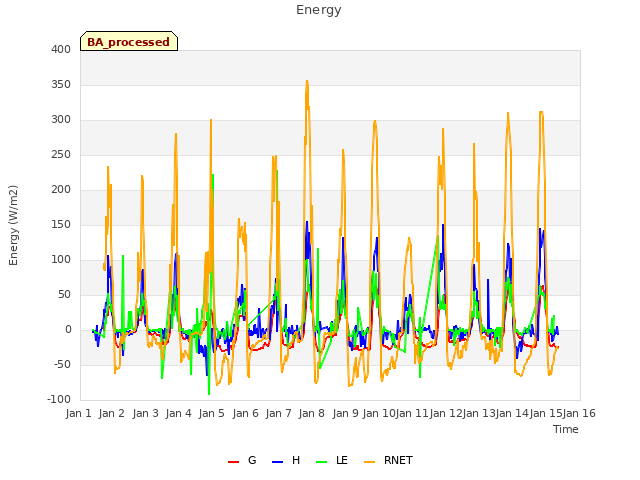640x480 pixels.
Task: Click the -50 y-axis tick label
Action: tap(62, 365)
